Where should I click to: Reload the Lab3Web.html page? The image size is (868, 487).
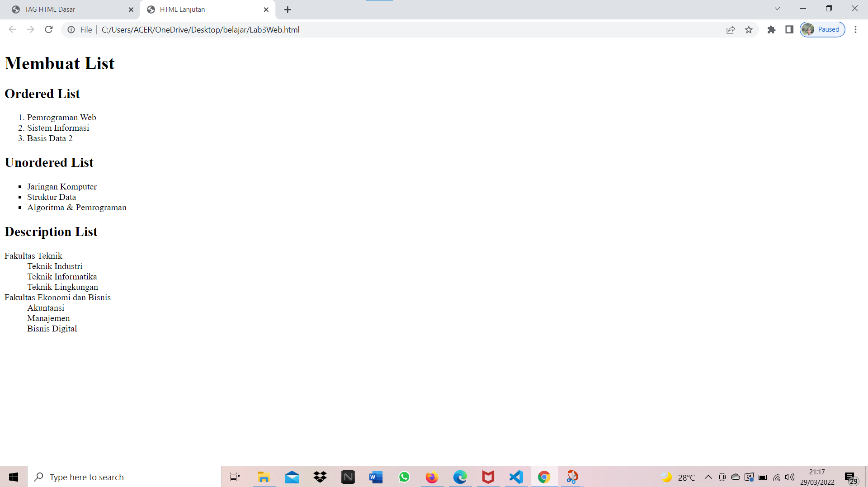pos(48,29)
